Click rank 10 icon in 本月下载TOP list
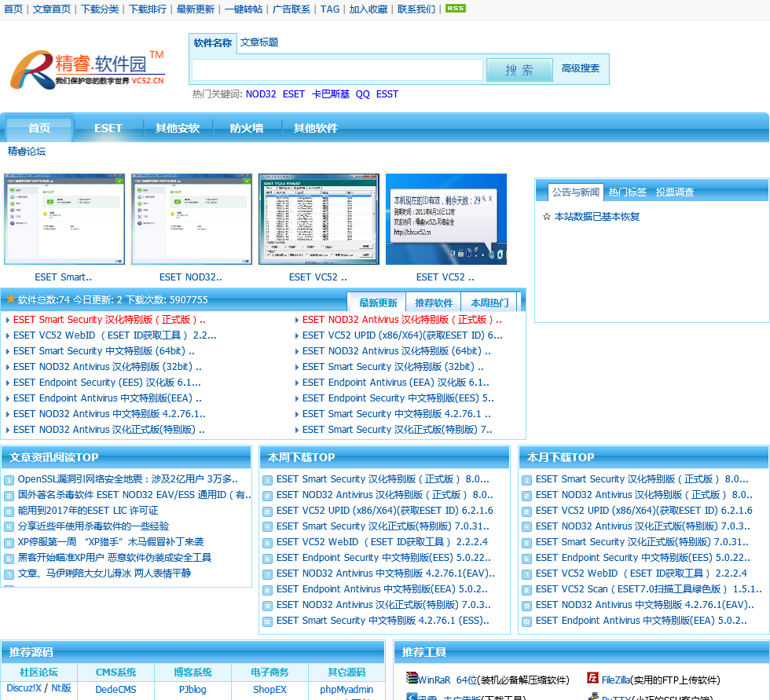The image size is (770, 700). pos(526,621)
